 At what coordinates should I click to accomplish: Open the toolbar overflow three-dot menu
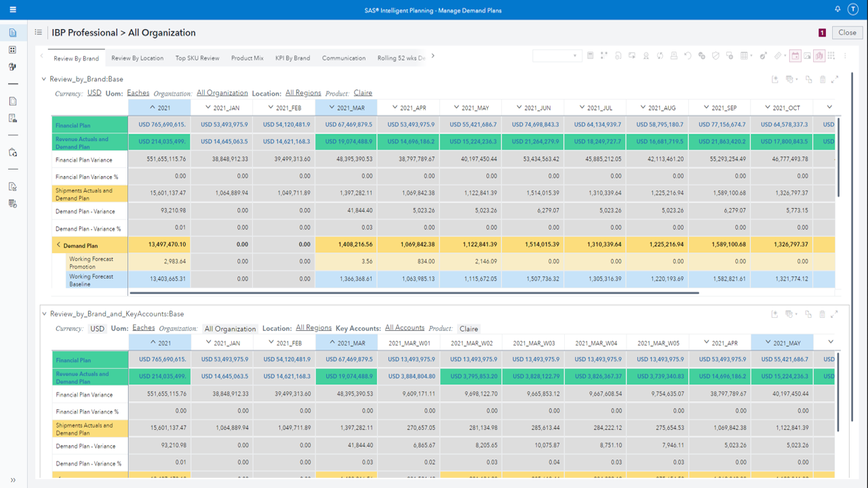(845, 56)
